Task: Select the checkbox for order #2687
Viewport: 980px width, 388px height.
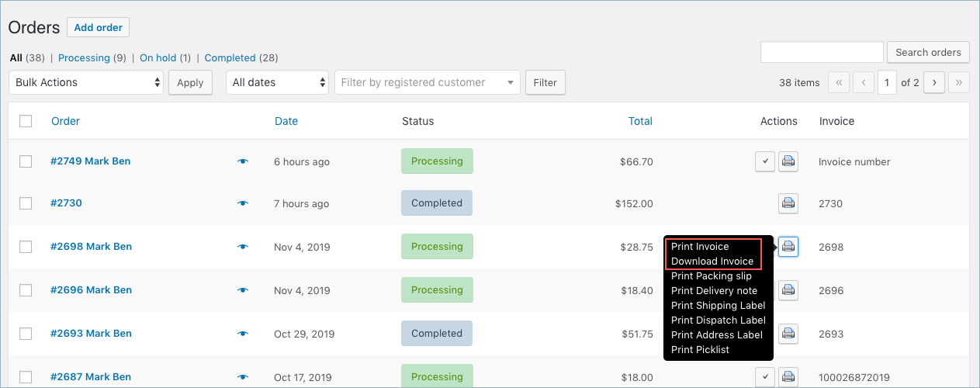Action: [26, 377]
